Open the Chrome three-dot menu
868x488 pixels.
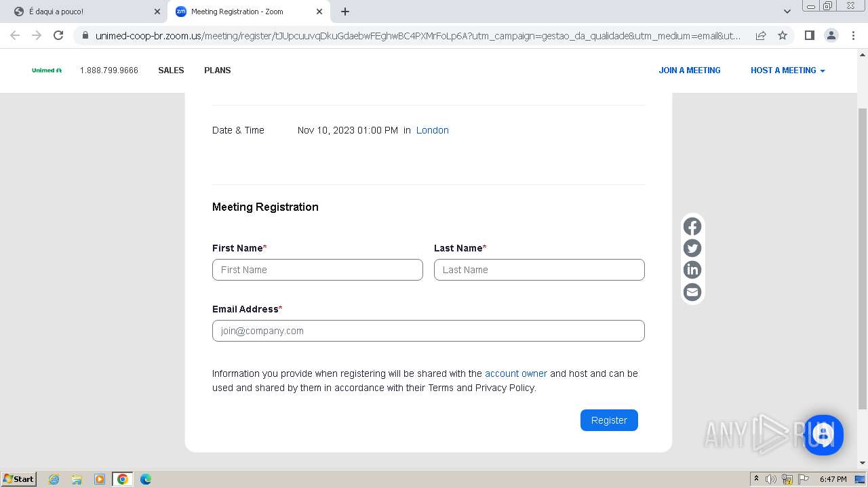(x=853, y=35)
